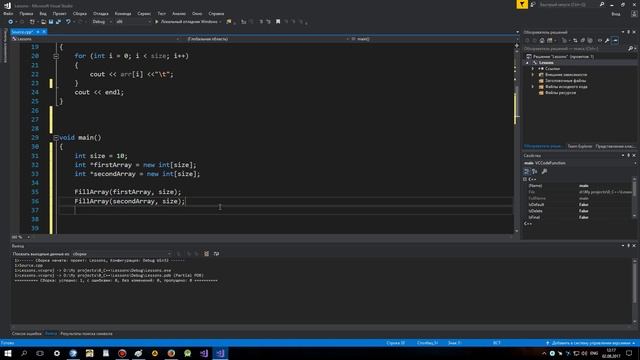Click the search magnifier in Solution Explorer
640x360 pixels.
click(x=631, y=49)
